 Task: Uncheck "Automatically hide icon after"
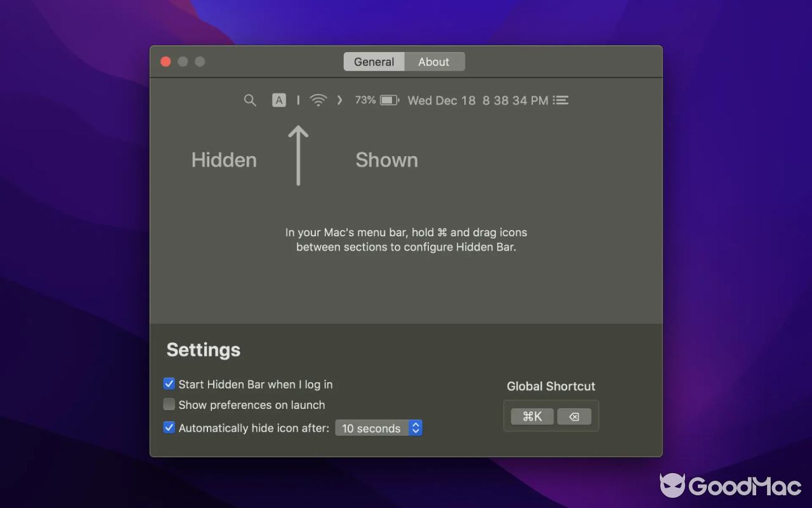[169, 427]
